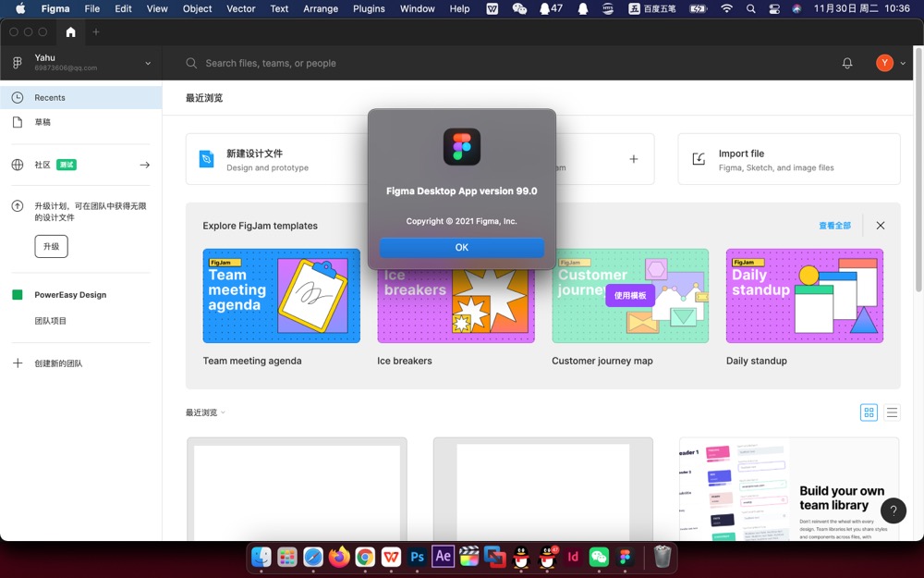This screenshot has height=578, width=924.
Task: Click OK in the version dialog
Action: click(461, 248)
